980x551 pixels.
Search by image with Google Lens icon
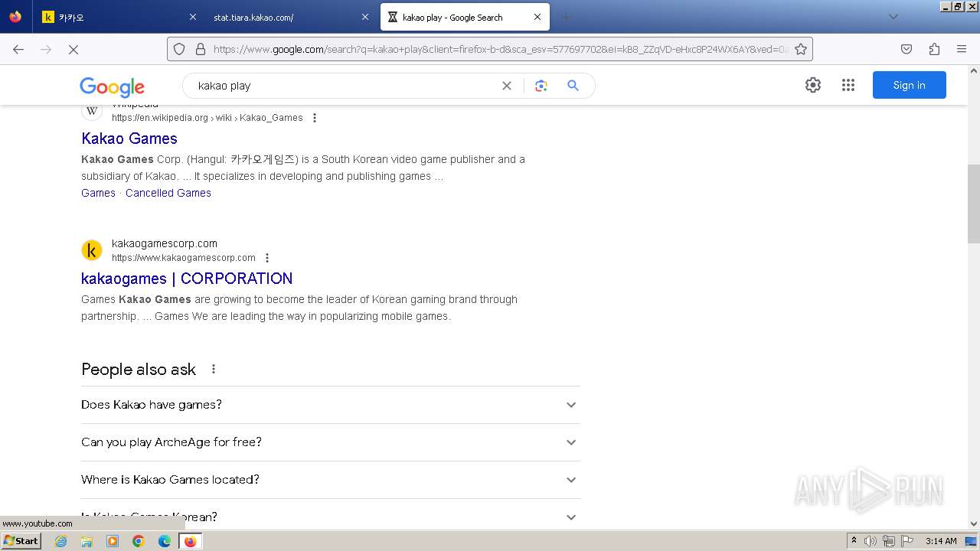click(x=541, y=86)
